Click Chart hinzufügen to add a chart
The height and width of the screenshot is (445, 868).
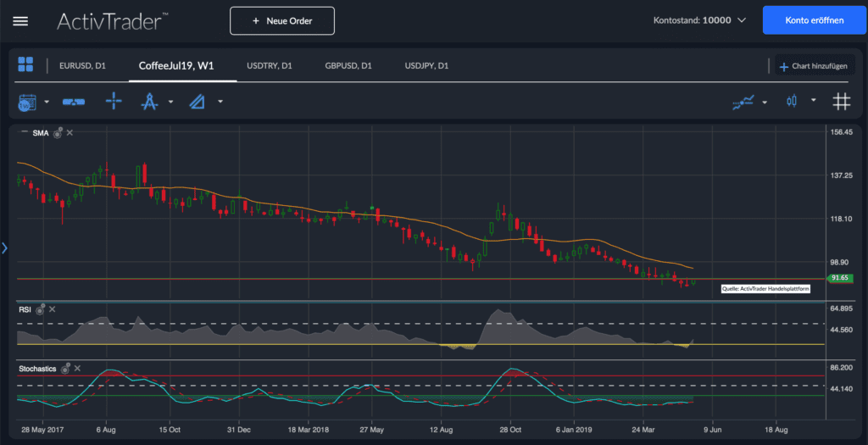pyautogui.click(x=813, y=66)
